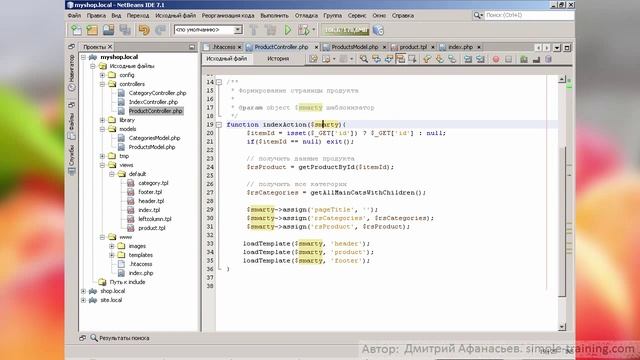This screenshot has width=640, height=360.
Task: Click the Redo arrow icon
Action: point(160,30)
